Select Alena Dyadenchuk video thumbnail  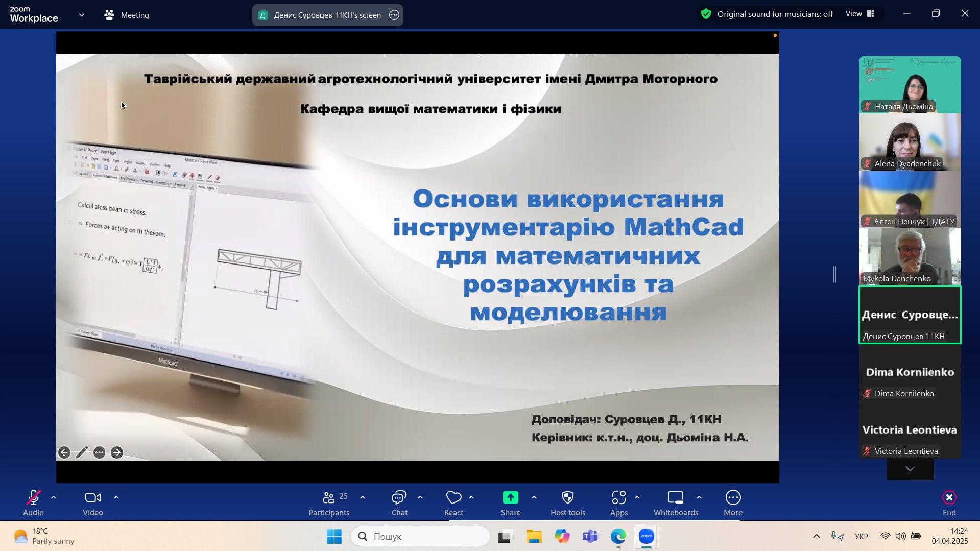[x=910, y=142]
